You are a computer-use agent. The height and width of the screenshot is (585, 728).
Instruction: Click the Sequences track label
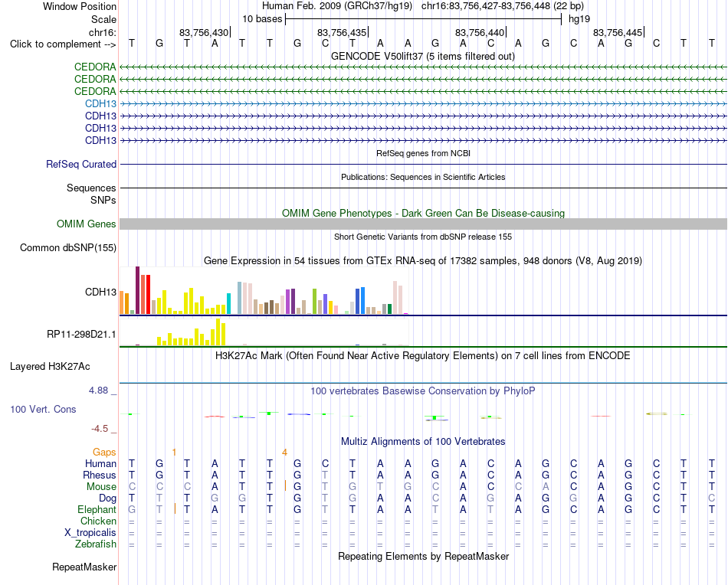coord(91,188)
